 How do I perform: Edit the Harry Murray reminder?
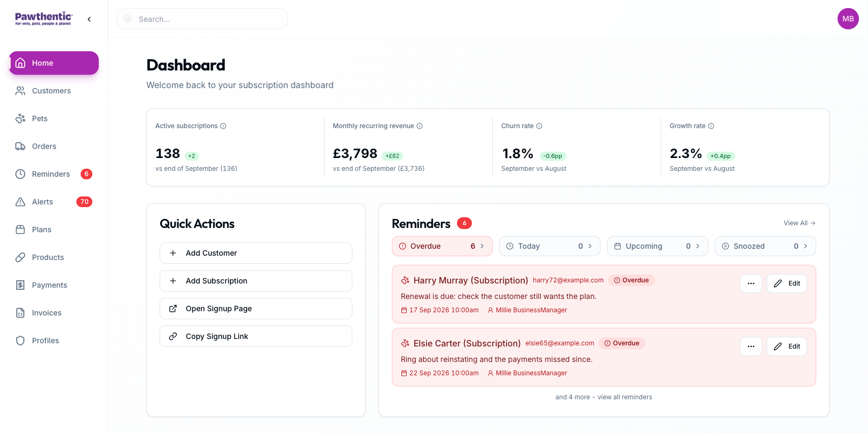(x=787, y=283)
